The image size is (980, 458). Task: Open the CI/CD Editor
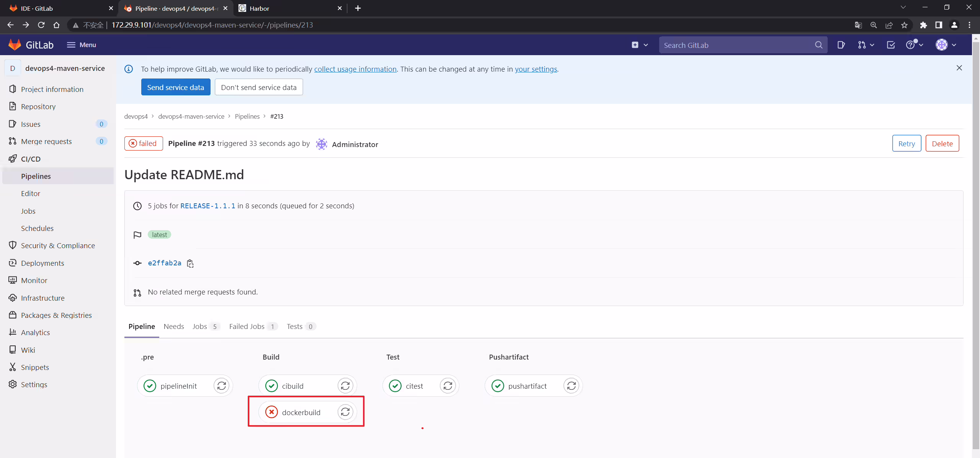point(58,193)
